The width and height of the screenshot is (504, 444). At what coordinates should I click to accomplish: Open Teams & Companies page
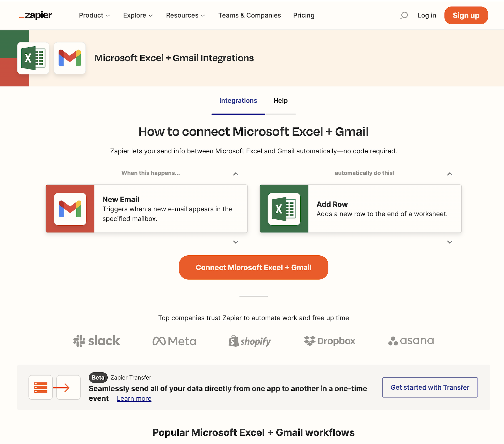pos(249,15)
